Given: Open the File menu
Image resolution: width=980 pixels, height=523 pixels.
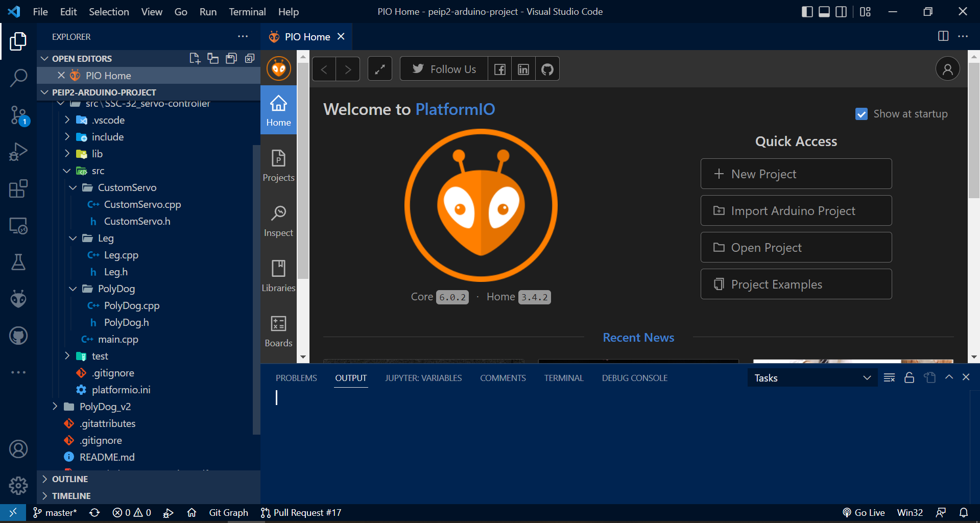Looking at the screenshot, I should click(40, 12).
